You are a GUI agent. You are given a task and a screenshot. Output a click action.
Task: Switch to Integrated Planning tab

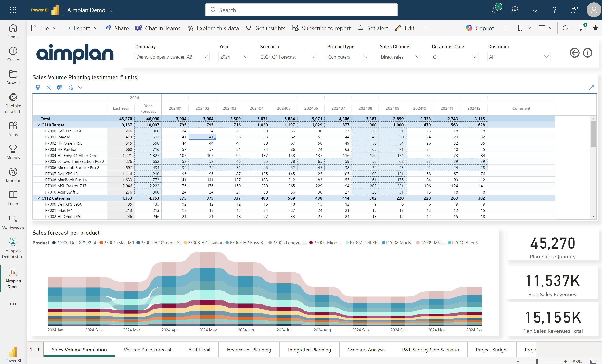pos(309,350)
